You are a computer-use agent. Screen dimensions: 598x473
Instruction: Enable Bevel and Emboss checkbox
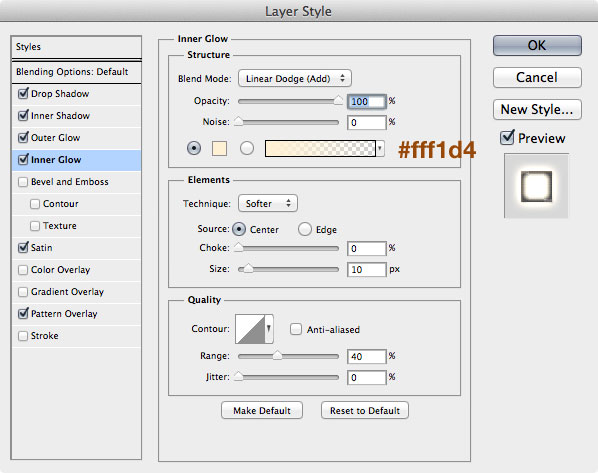[23, 182]
